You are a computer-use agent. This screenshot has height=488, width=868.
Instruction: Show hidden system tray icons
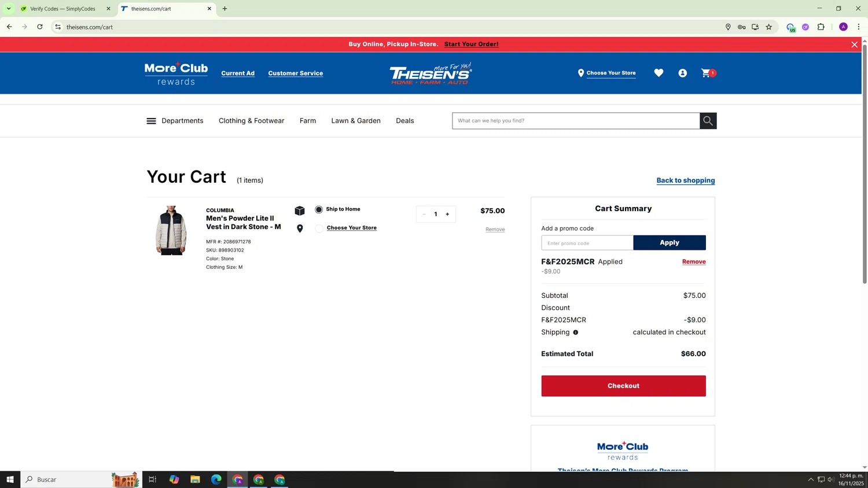point(811,479)
